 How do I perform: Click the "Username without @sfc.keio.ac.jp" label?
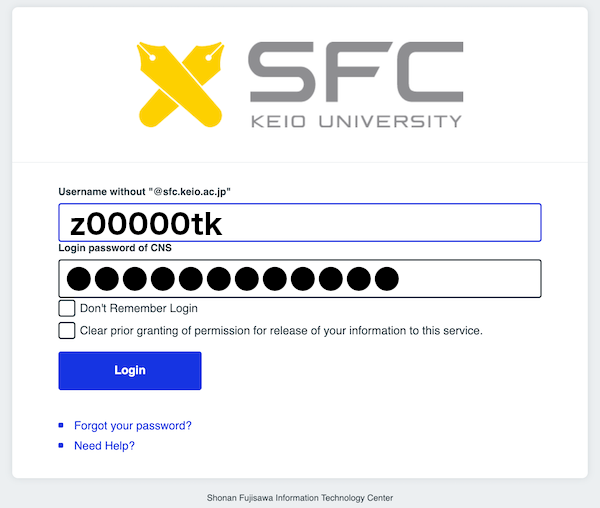tap(152, 191)
